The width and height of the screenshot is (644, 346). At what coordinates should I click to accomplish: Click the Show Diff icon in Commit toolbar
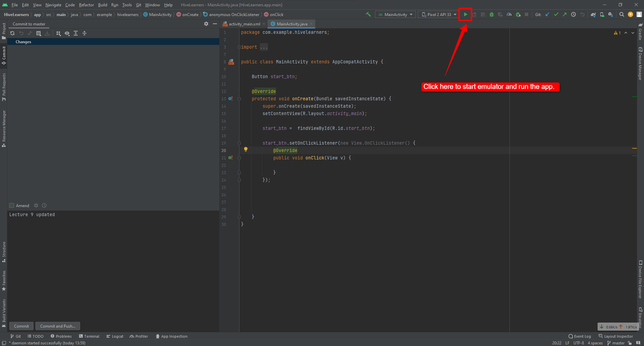point(38,33)
